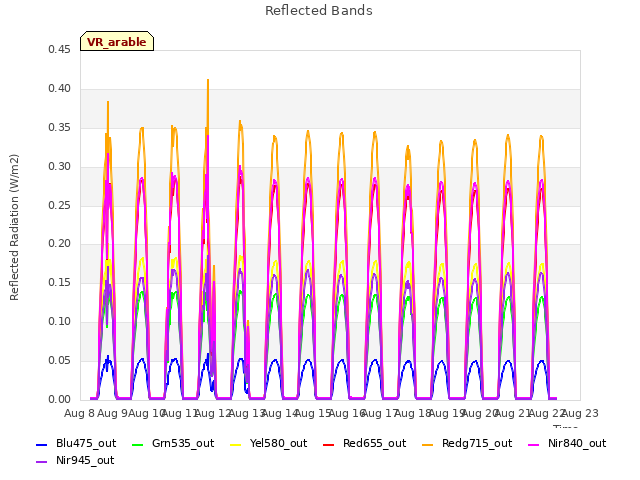Click the Nir840_out legend entry
The width and height of the screenshot is (640, 480).
pos(567,443)
